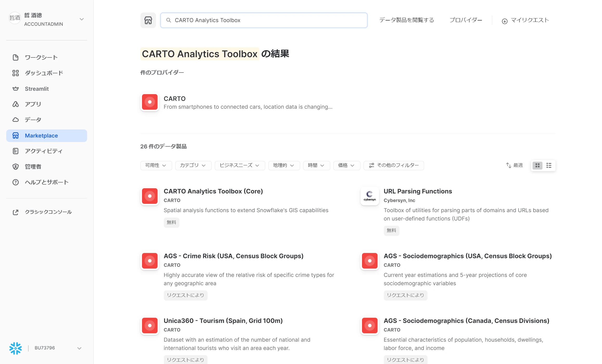Click logo of CARTO Analytics Toolbox (Core)
The height and width of the screenshot is (364, 602).
click(x=150, y=196)
